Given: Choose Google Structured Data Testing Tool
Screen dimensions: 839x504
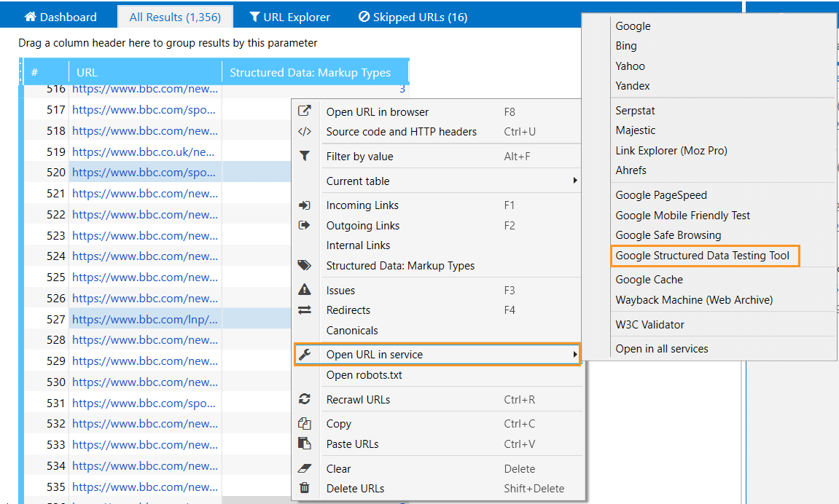Looking at the screenshot, I should click(x=702, y=256).
